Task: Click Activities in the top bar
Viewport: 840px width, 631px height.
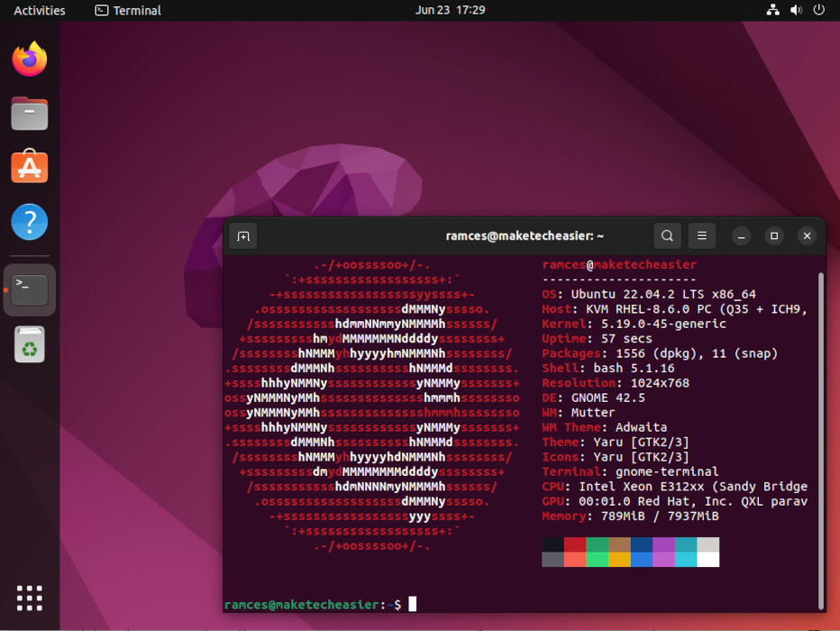Action: point(41,10)
